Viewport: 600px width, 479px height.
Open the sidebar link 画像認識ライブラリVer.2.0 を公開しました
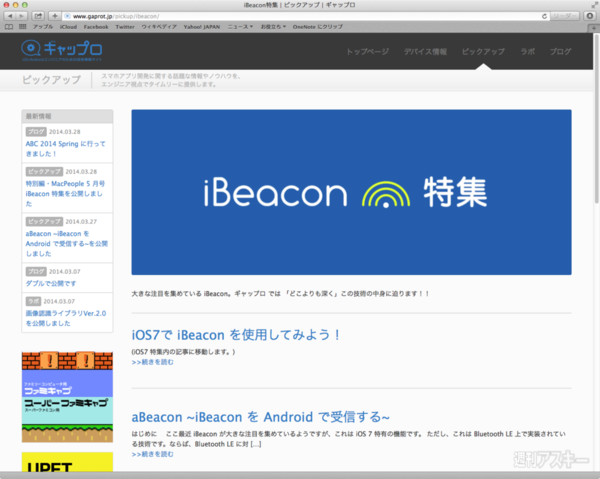coord(65,318)
